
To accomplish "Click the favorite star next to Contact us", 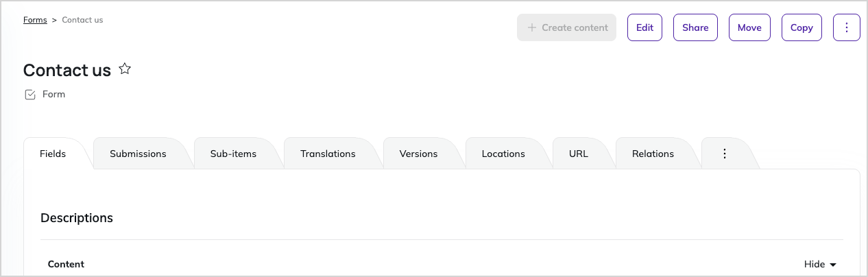I will [125, 69].
